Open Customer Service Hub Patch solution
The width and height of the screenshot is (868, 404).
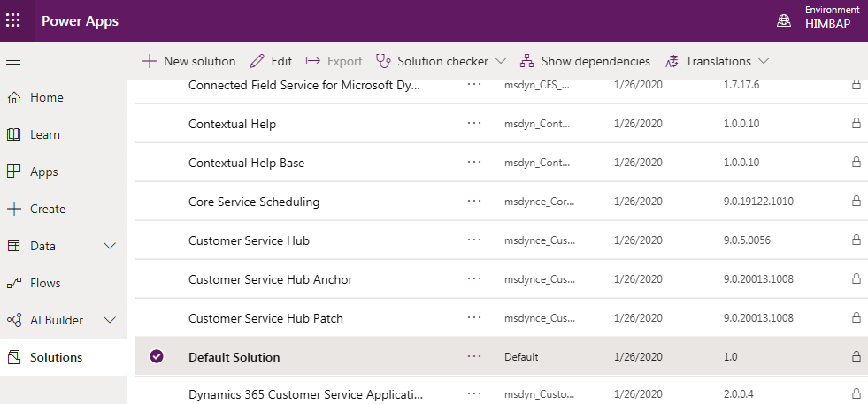265,319
